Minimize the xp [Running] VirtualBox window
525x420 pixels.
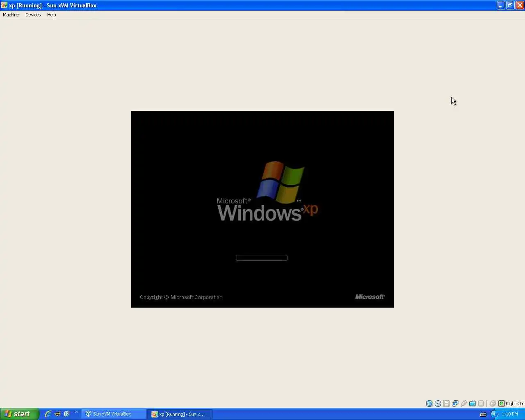click(x=500, y=5)
